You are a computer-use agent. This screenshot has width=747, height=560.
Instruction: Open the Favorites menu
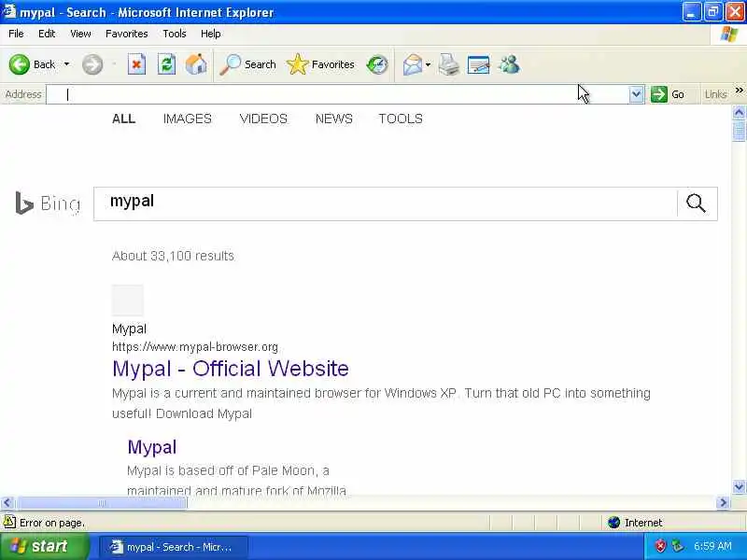127,34
